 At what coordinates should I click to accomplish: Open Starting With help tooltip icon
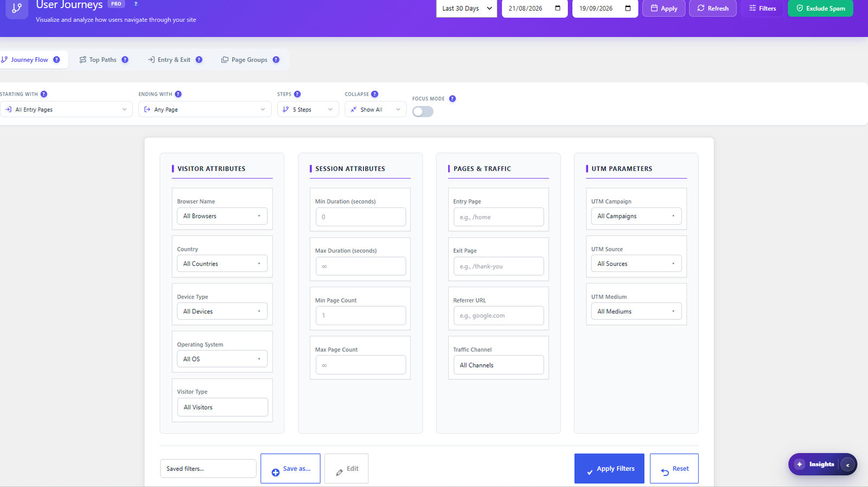[x=44, y=94]
